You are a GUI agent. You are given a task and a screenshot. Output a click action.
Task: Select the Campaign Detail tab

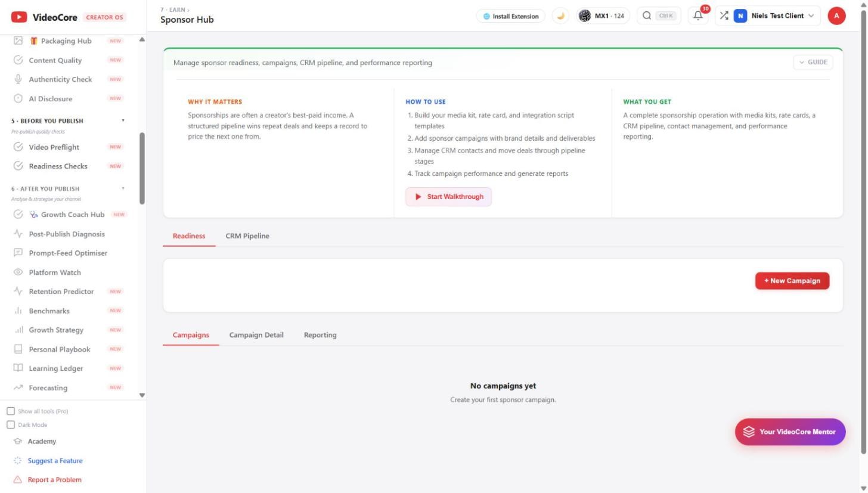coord(256,335)
